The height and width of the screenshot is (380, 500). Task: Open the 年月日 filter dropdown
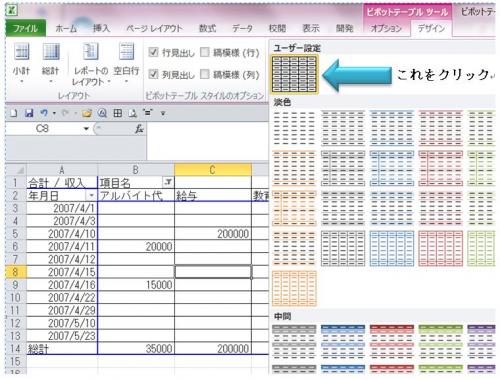(x=91, y=195)
